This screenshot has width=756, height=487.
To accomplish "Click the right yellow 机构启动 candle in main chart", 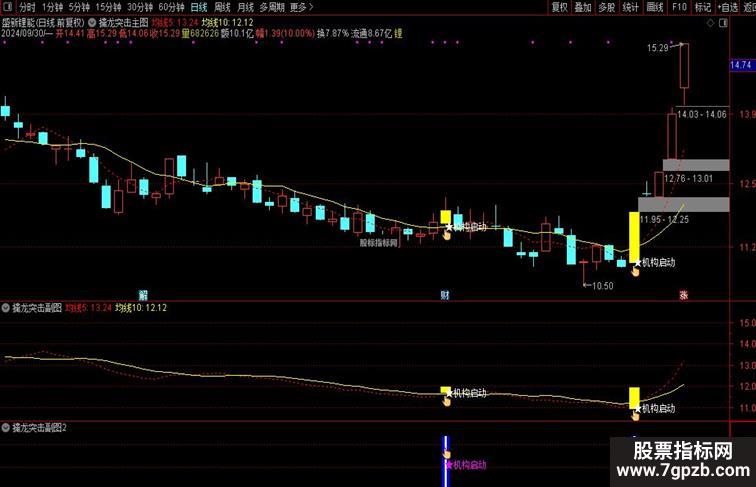I will click(x=634, y=237).
